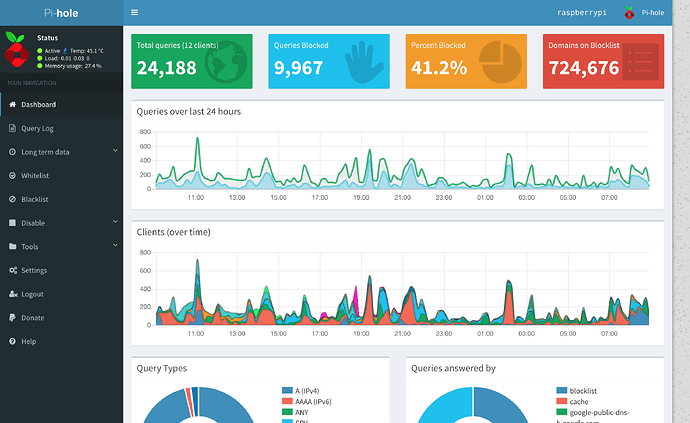Click the Queries Blocked blue box
This screenshot has height=423, width=690.
coord(330,60)
